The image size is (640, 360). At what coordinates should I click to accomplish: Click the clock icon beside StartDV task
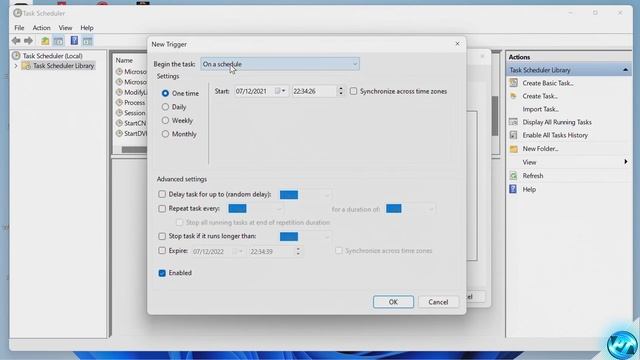[x=119, y=133]
